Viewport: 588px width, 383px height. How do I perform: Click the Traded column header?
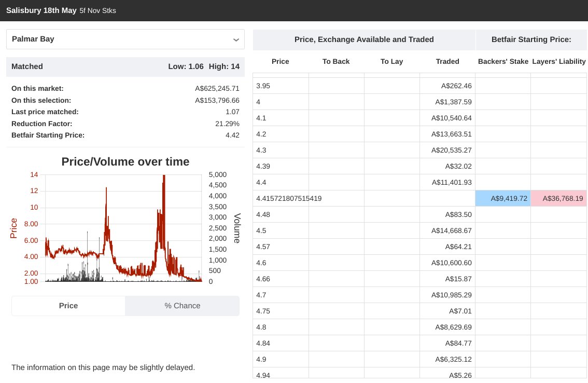coord(447,62)
